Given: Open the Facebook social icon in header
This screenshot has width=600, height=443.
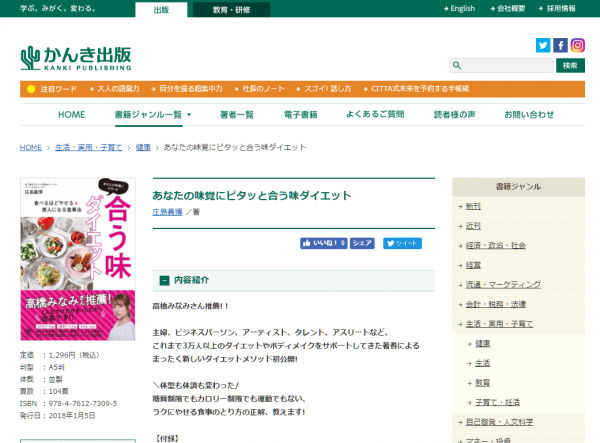Looking at the screenshot, I should (560, 45).
